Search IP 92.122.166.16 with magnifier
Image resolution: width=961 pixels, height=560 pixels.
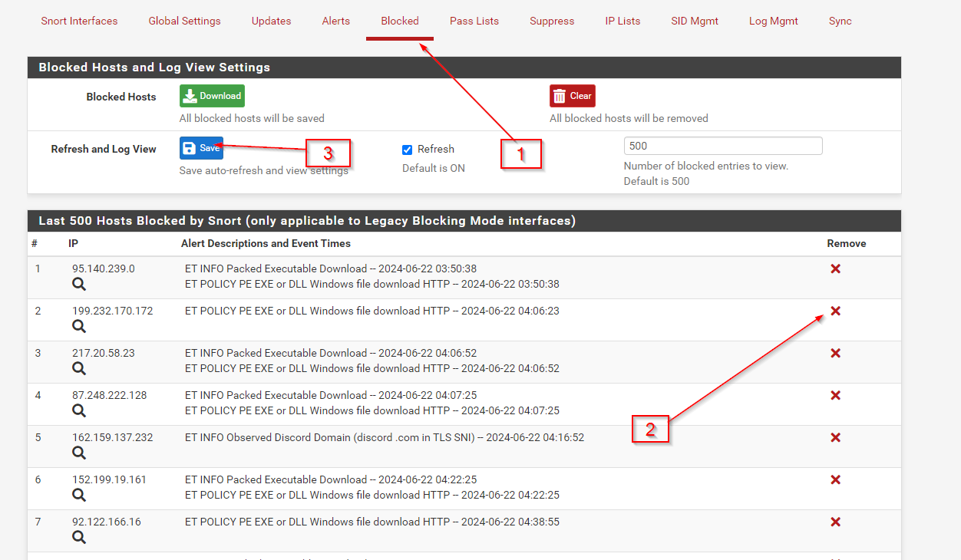point(79,538)
